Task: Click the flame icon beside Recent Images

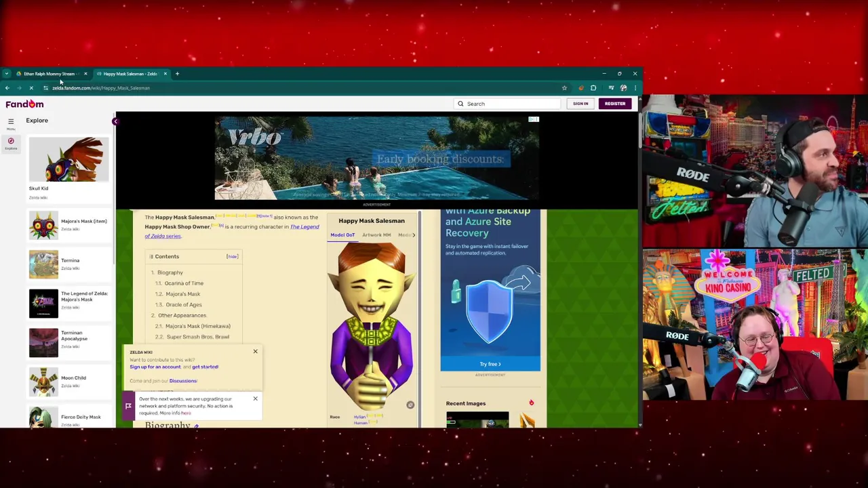Action: coord(531,403)
